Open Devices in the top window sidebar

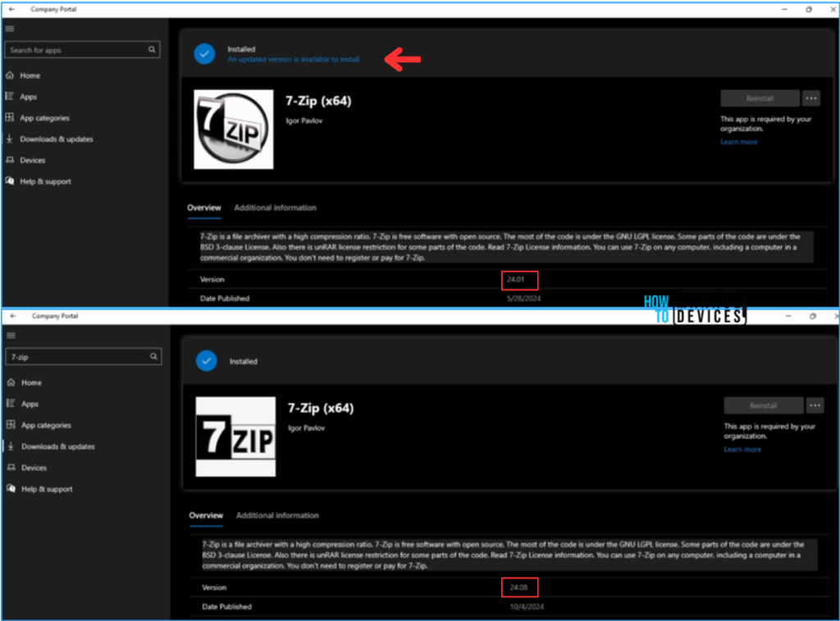[32, 160]
